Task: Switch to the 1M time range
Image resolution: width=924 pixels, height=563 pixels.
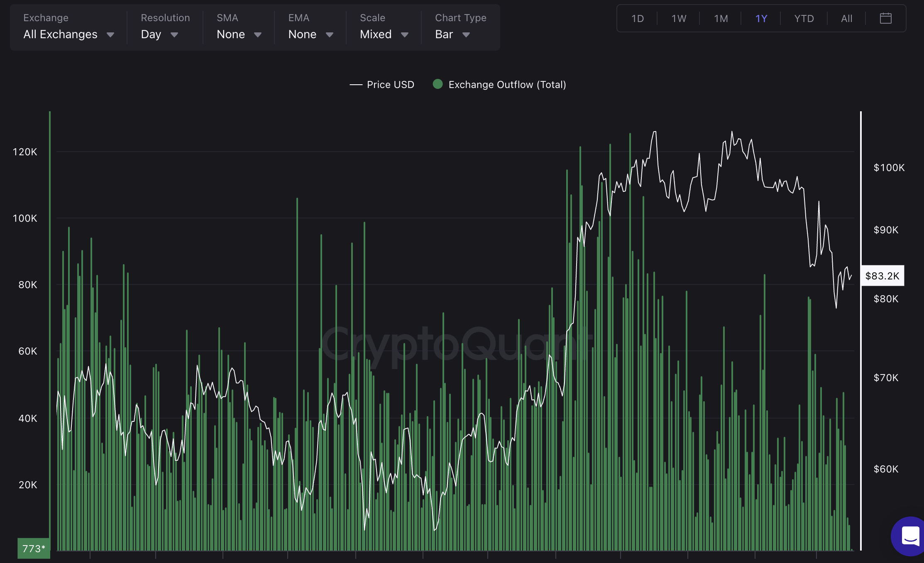Action: click(721, 19)
